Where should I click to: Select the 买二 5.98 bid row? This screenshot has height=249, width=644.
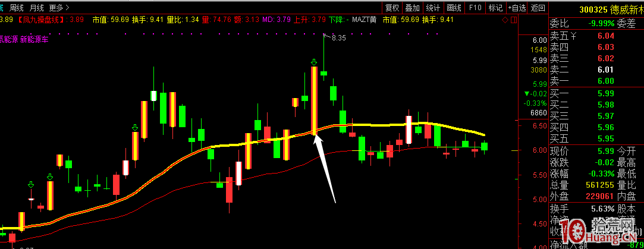(x=596, y=105)
